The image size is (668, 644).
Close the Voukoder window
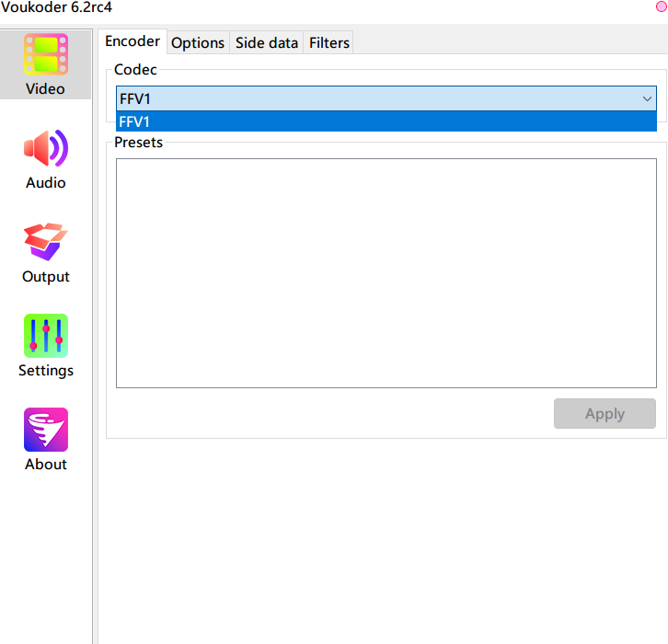tap(660, 6)
